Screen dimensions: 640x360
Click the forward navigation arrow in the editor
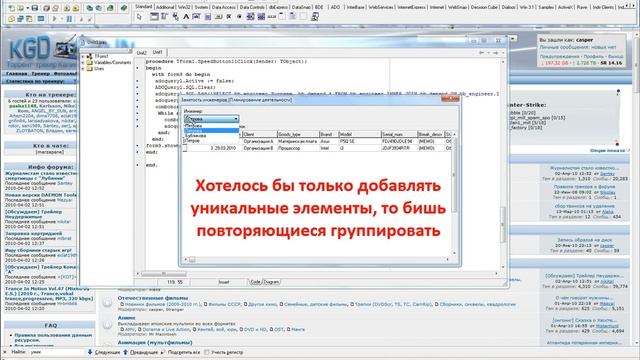[495, 53]
